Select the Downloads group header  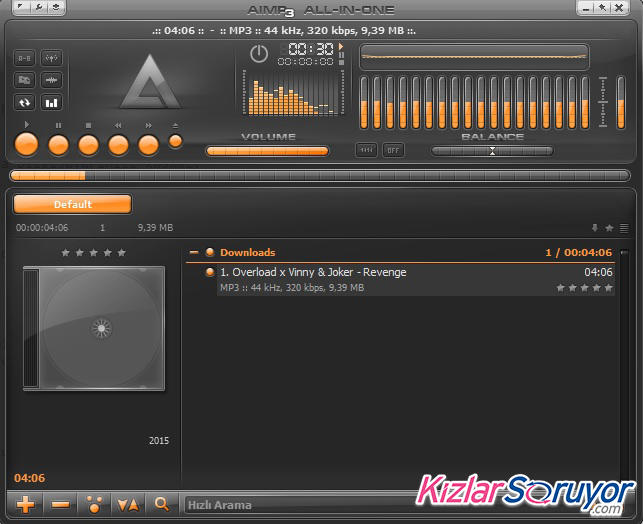[400, 253]
